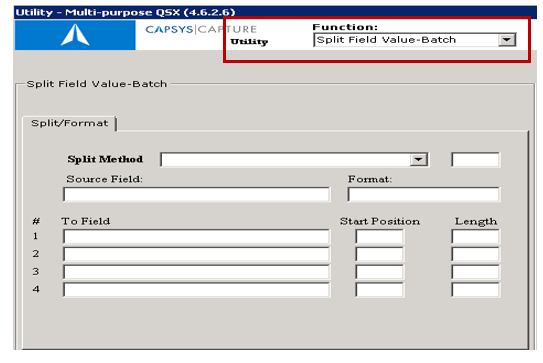Click the Start Position box for row 2
This screenshot has height=363, width=543.
click(x=380, y=255)
